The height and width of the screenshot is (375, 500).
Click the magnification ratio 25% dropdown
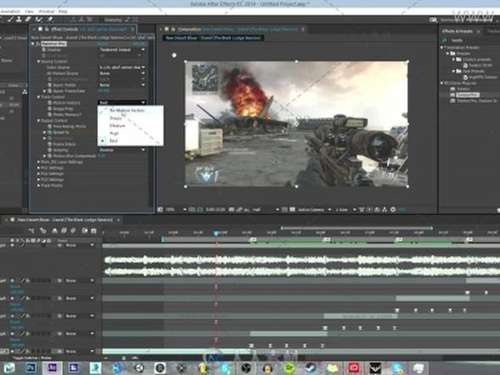(x=176, y=210)
